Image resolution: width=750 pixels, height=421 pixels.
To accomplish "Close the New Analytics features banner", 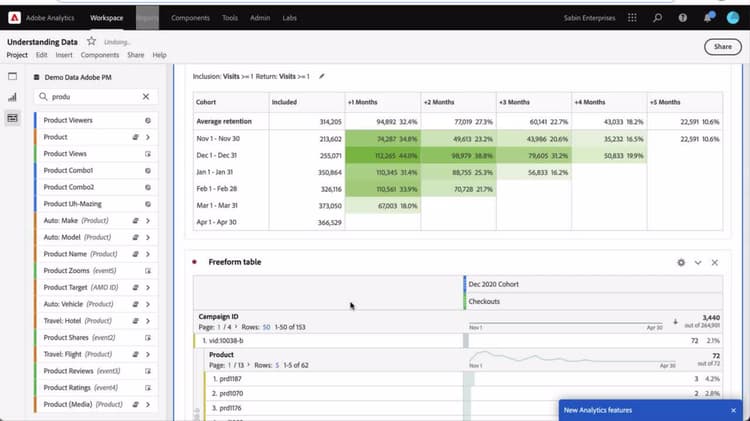I will pyautogui.click(x=733, y=410).
